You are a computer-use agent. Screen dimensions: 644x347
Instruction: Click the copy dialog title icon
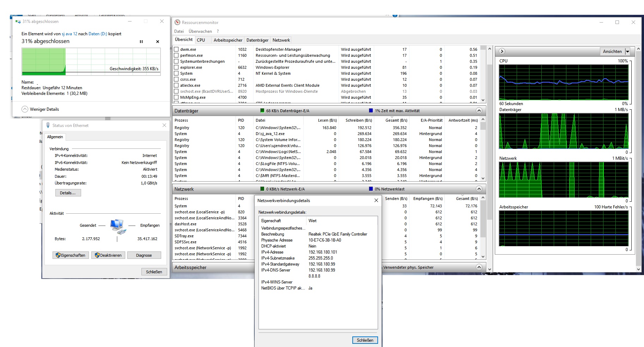point(18,22)
